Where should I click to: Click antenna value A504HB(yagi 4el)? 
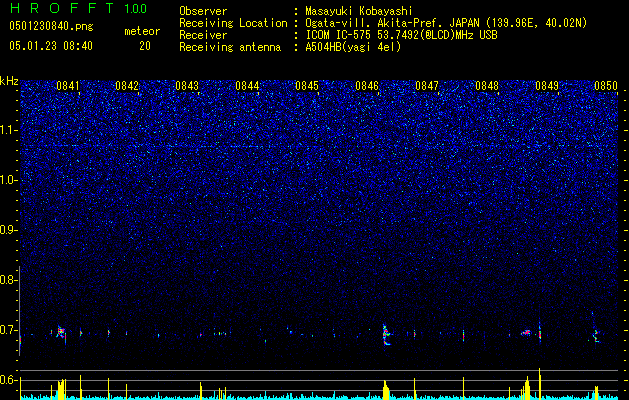tap(353, 47)
